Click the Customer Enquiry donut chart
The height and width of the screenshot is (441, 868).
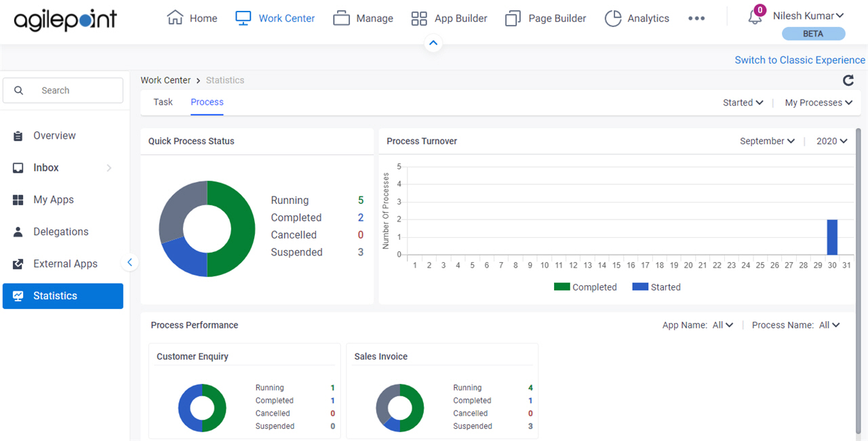[x=202, y=408]
